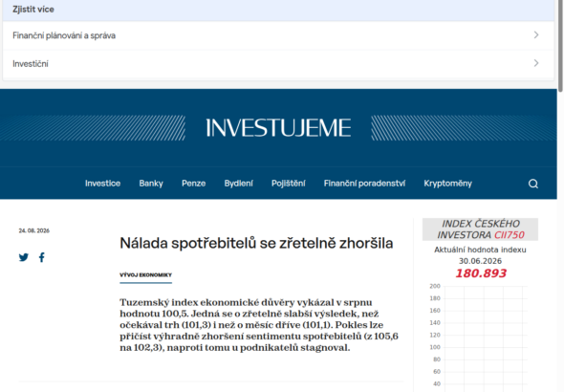
Task: Open Finanční plánování a správa link
Action: [x=64, y=35]
